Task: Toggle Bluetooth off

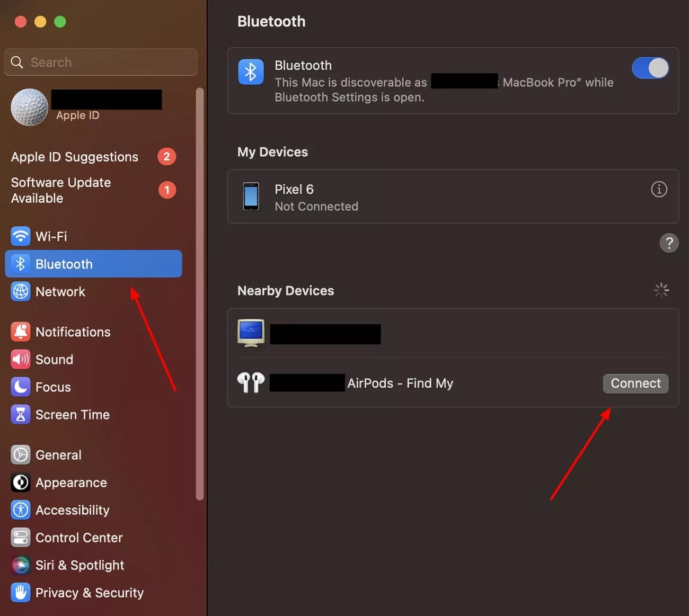Action: (650, 68)
